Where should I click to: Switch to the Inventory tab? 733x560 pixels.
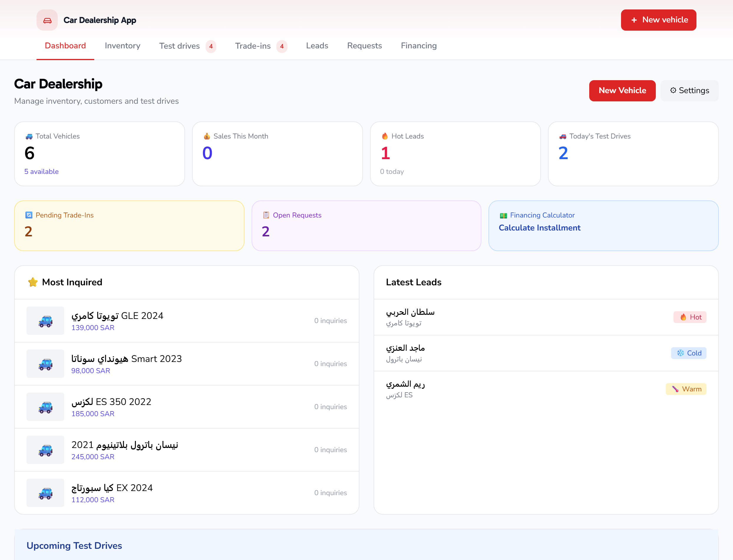[x=122, y=46]
